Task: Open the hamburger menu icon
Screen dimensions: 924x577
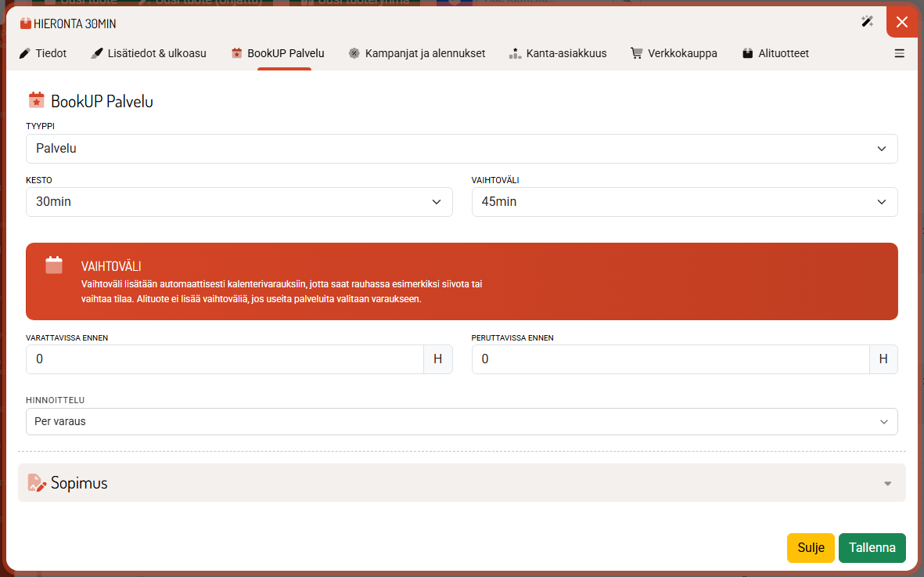Action: point(899,54)
